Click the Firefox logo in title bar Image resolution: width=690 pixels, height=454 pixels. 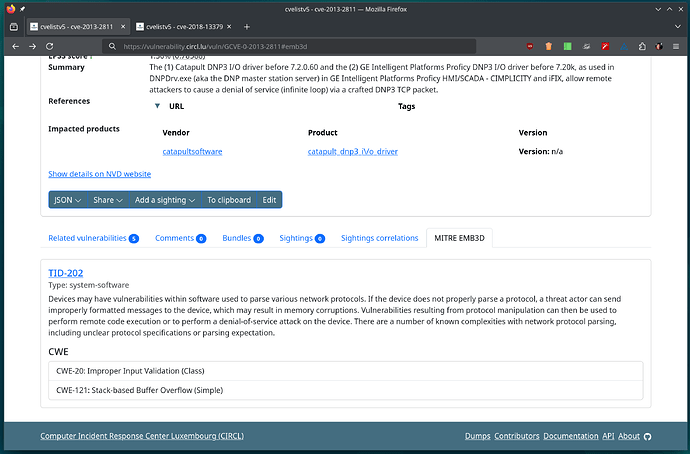click(11, 9)
